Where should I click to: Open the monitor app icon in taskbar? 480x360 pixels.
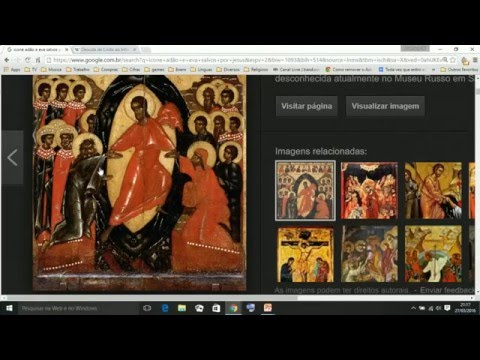(251, 308)
